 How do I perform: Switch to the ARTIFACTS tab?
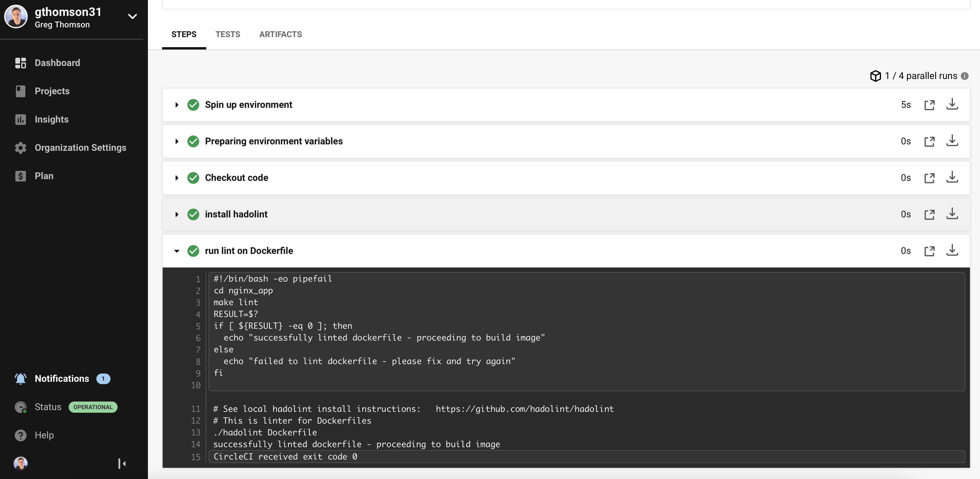tap(281, 34)
